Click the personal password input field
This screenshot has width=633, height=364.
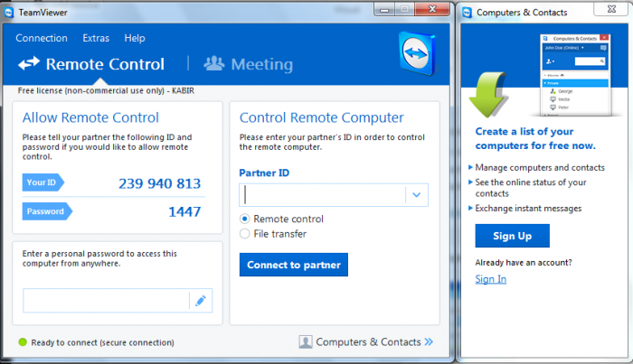click(x=106, y=301)
